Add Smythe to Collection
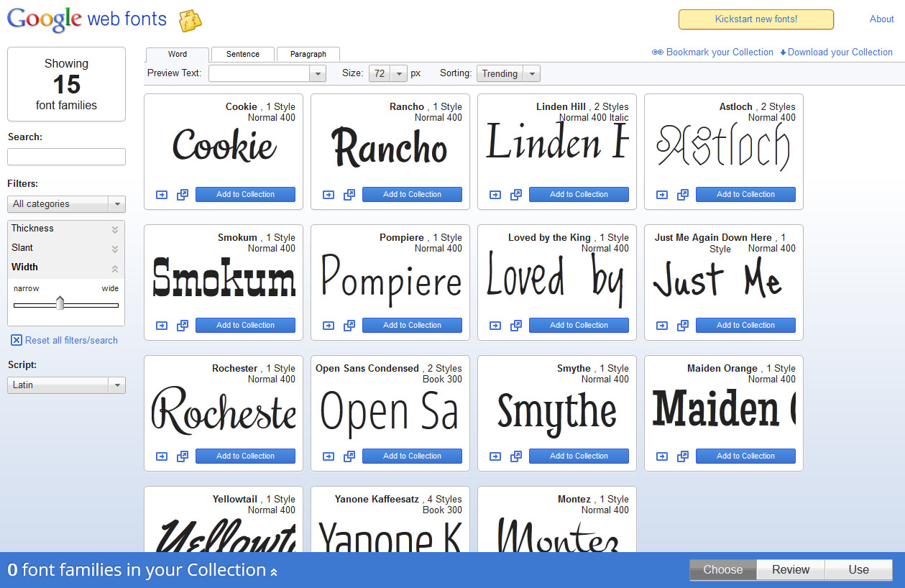905x588 pixels. tap(579, 456)
